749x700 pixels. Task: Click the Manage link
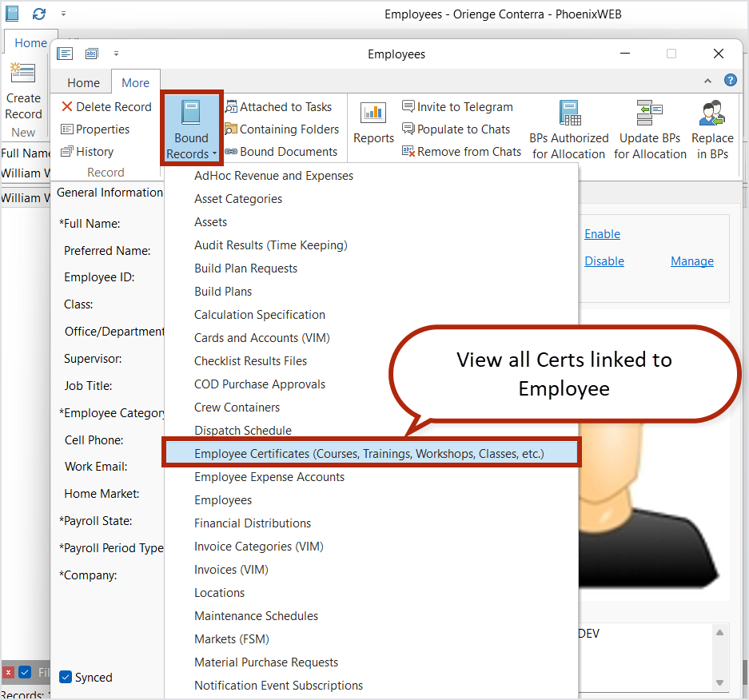point(691,261)
